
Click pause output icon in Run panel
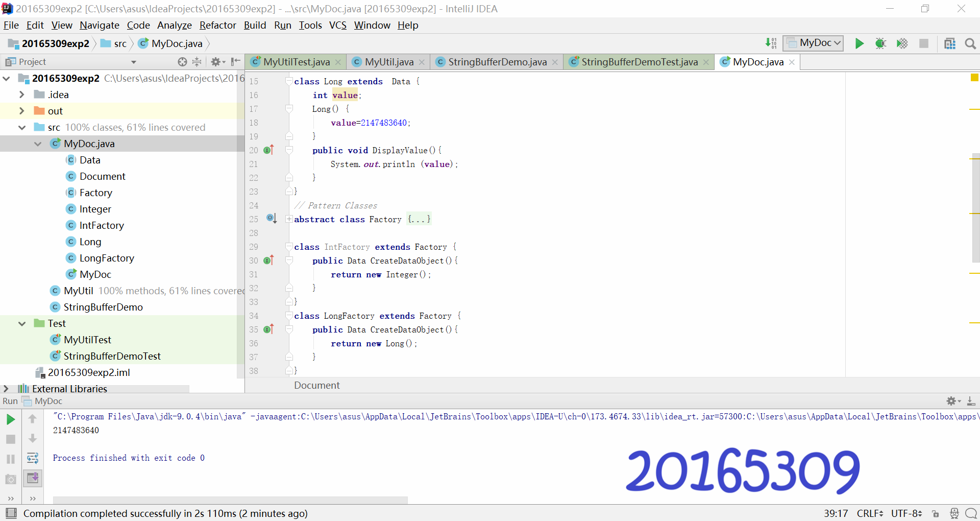(x=10, y=459)
